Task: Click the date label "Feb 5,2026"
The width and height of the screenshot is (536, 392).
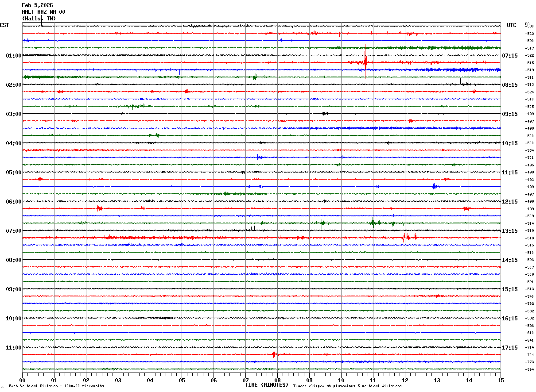Action: [x=37, y=5]
